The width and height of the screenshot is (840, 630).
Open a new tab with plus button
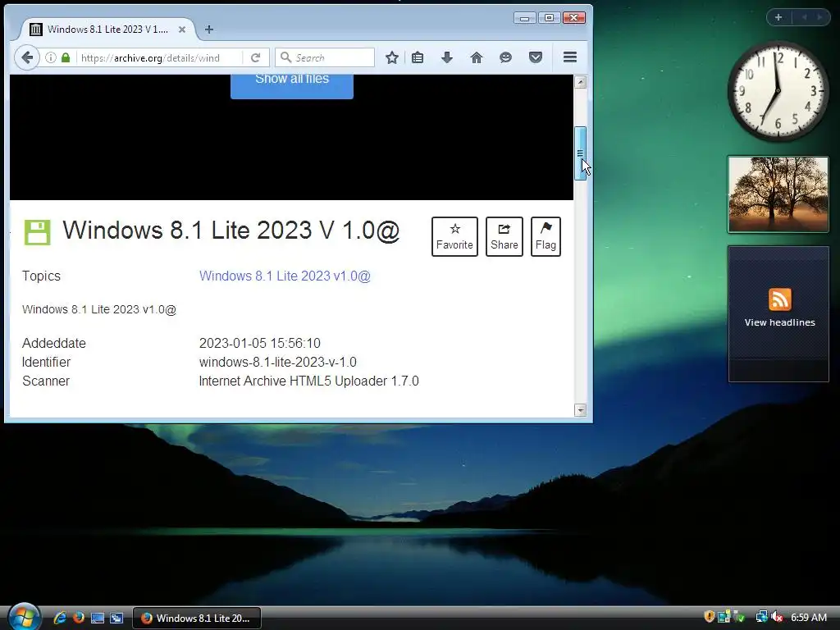[209, 30]
